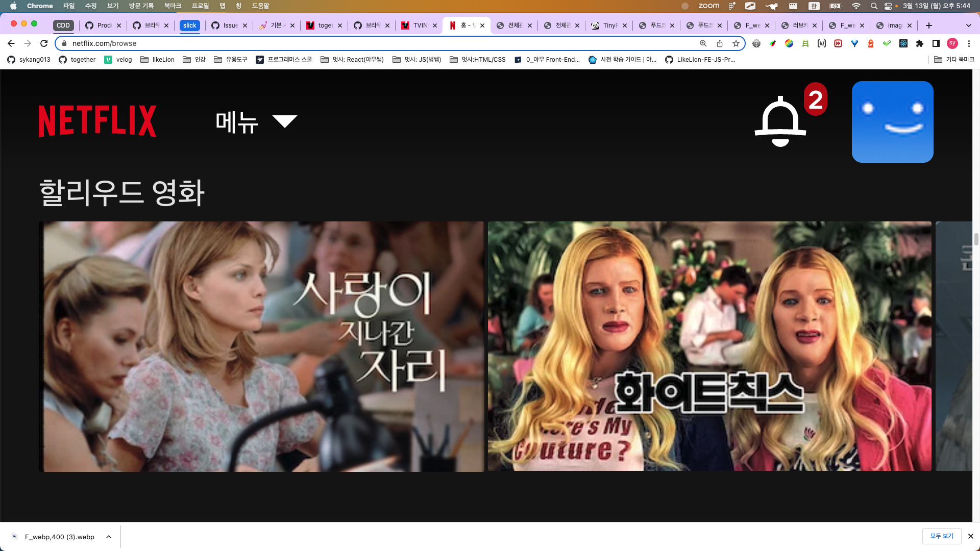Open the notifications bell icon
The image size is (980, 551).
[x=780, y=121]
